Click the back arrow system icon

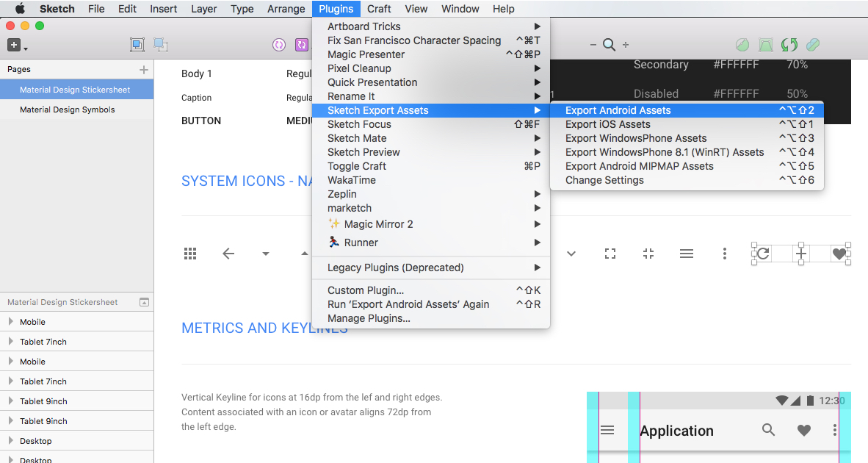[228, 254]
